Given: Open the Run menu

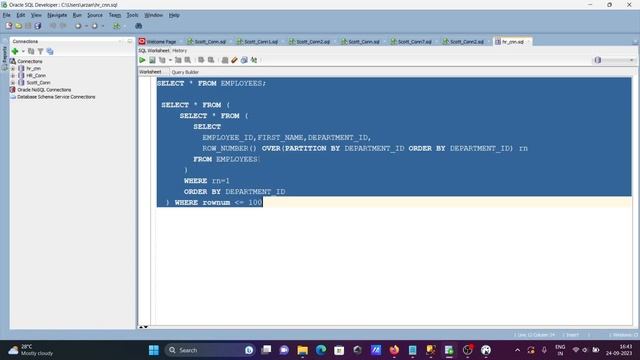Looking at the screenshot, I should pos(77,15).
